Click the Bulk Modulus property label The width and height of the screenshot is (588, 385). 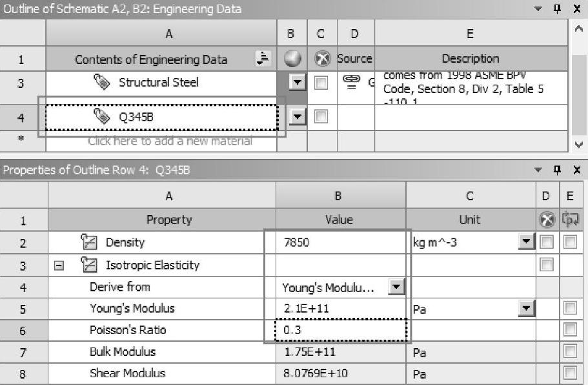pyautogui.click(x=122, y=351)
